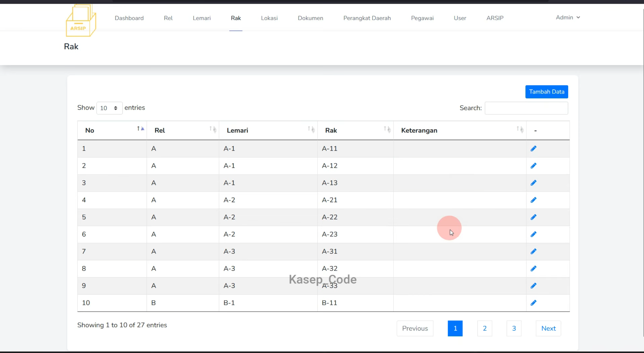Open the Show entries count selector
644x353 pixels.
(109, 108)
